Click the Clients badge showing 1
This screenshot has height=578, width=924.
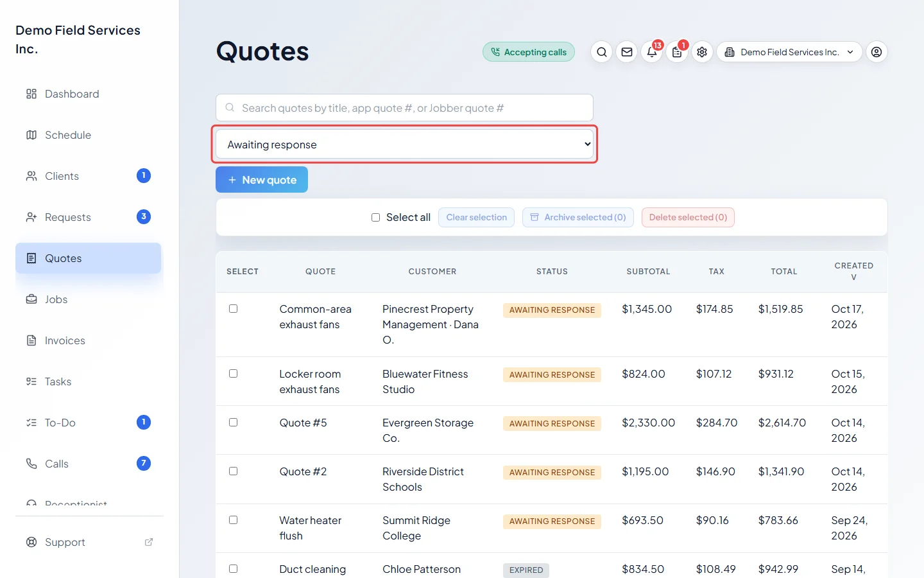pos(144,175)
